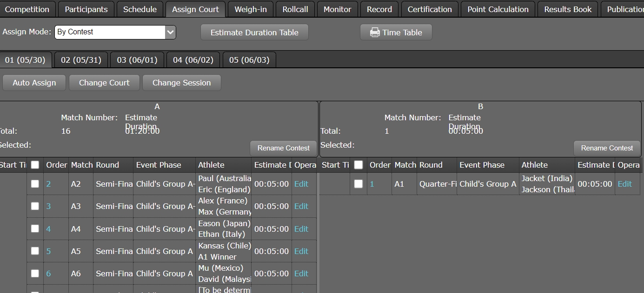644x293 pixels.
Task: Go to the 05 (06/03) day tab
Action: 249,60
